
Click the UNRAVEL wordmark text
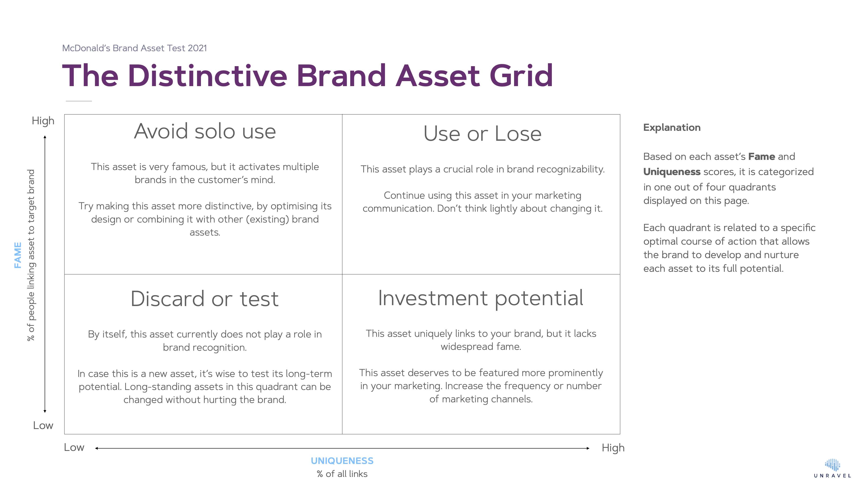pyautogui.click(x=832, y=476)
